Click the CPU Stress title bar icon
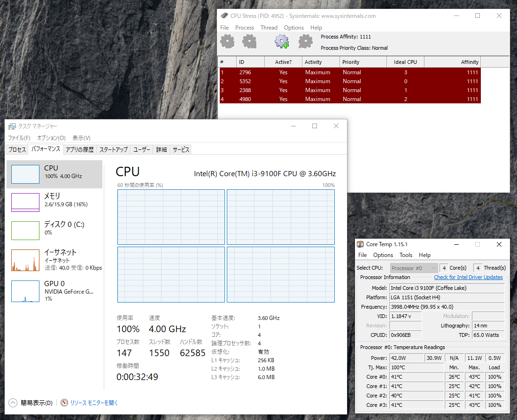The width and height of the screenshot is (517, 420). pyautogui.click(x=224, y=16)
